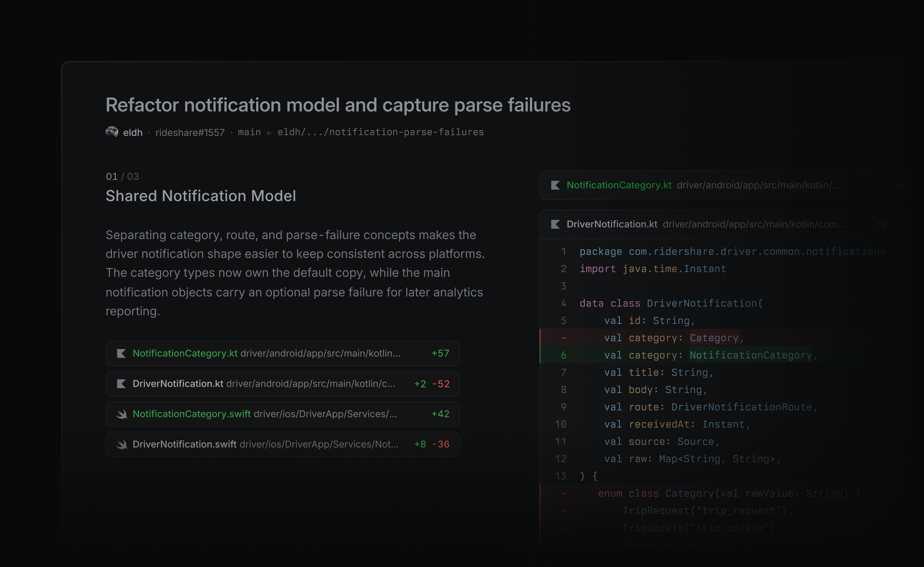Click the eldh author name
The height and width of the screenshot is (567, 924).
[133, 133]
